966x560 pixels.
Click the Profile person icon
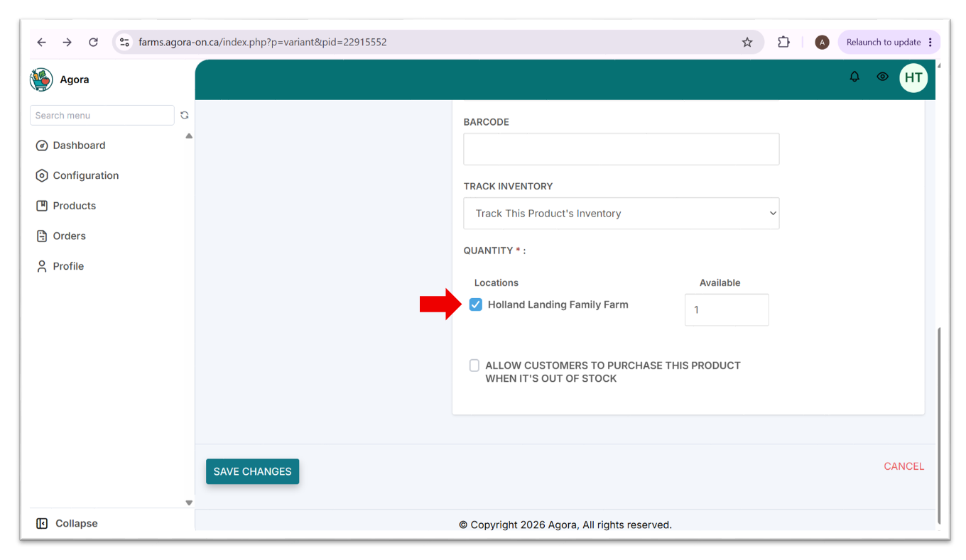click(x=42, y=266)
